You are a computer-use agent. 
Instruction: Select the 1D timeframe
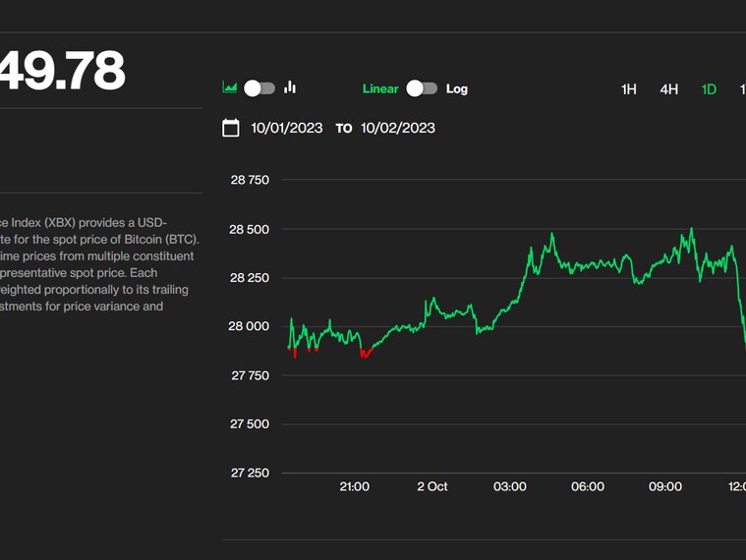709,89
